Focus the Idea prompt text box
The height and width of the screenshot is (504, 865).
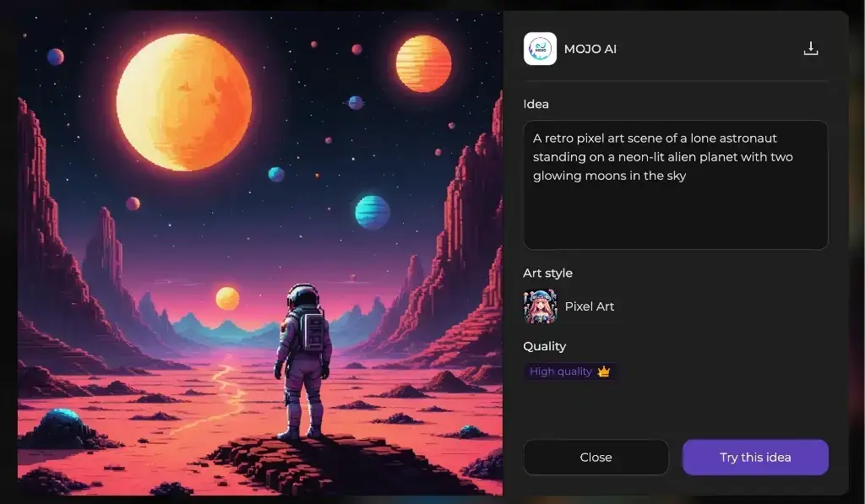tap(675, 185)
